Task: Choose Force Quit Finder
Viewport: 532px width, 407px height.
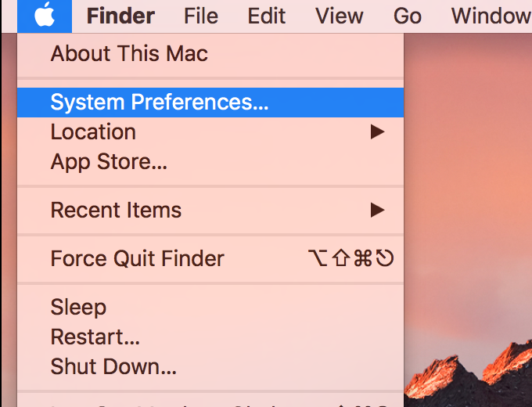Action: (x=138, y=258)
